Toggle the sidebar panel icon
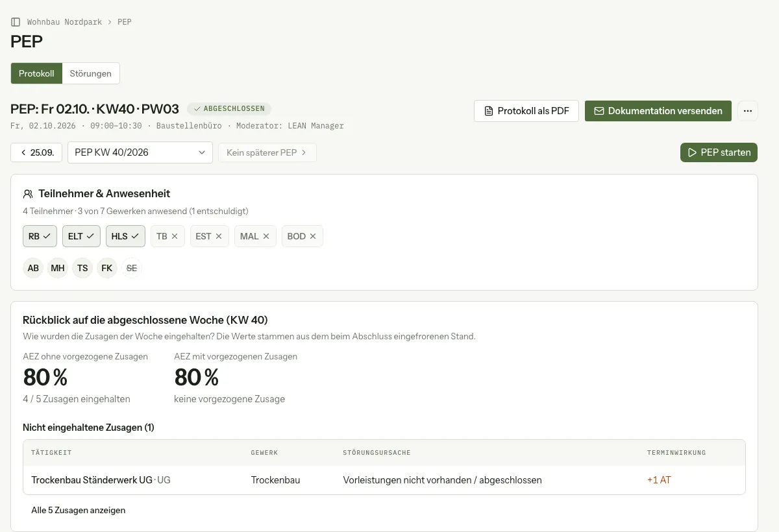The image size is (779, 532). pyautogui.click(x=16, y=22)
